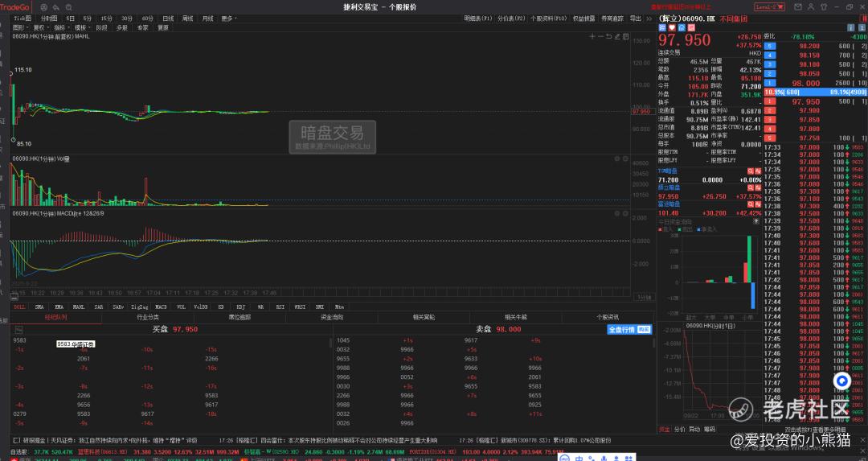Open the user account icon

point(810,7)
